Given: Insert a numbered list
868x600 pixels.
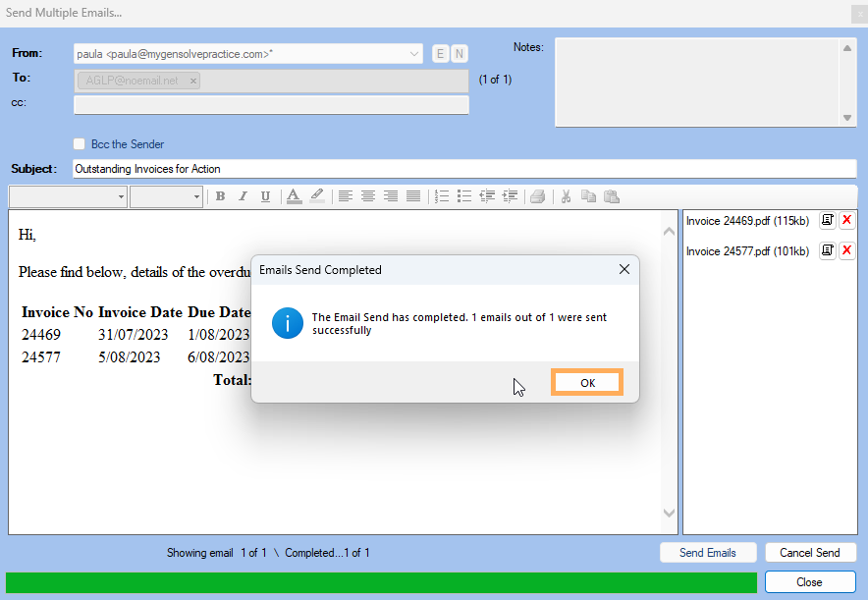Looking at the screenshot, I should 442,196.
